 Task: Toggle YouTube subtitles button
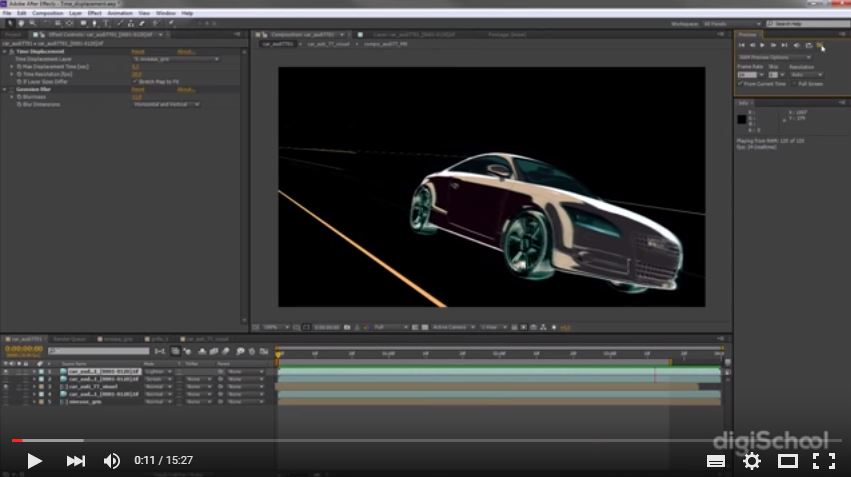pos(716,461)
